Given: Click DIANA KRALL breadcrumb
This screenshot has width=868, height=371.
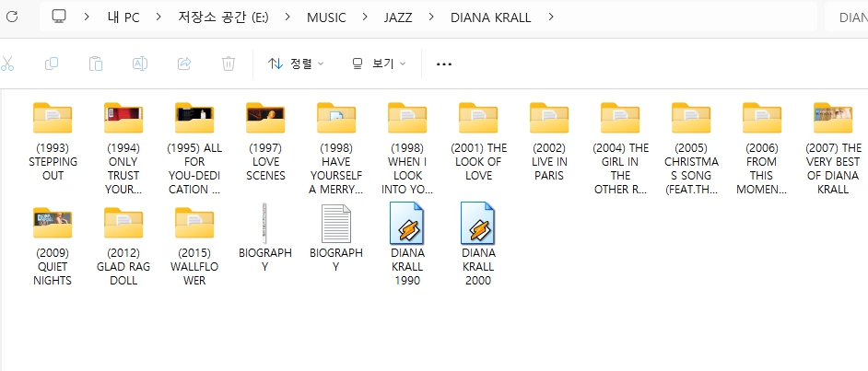Looking at the screenshot, I should (x=491, y=17).
